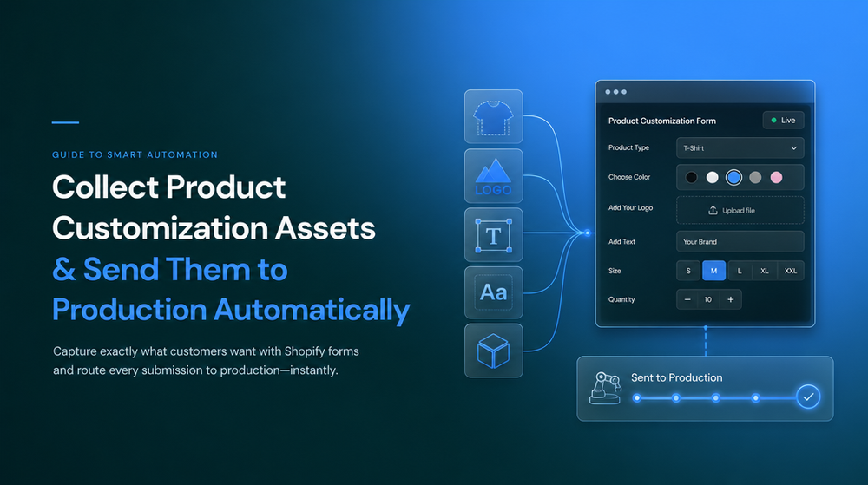Click the robot arm production icon
The image size is (868, 485).
click(605, 388)
